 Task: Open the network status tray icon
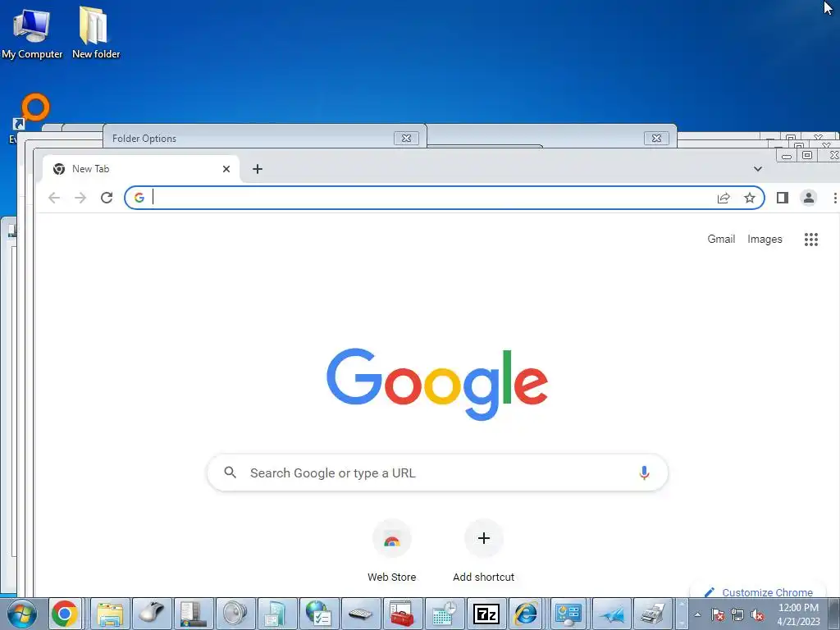coord(737,614)
